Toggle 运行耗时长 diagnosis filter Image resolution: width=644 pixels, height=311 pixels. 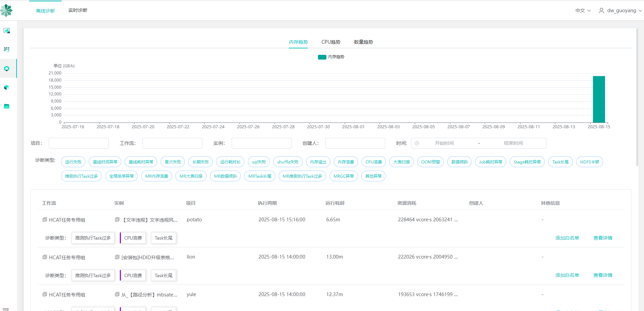coord(230,162)
